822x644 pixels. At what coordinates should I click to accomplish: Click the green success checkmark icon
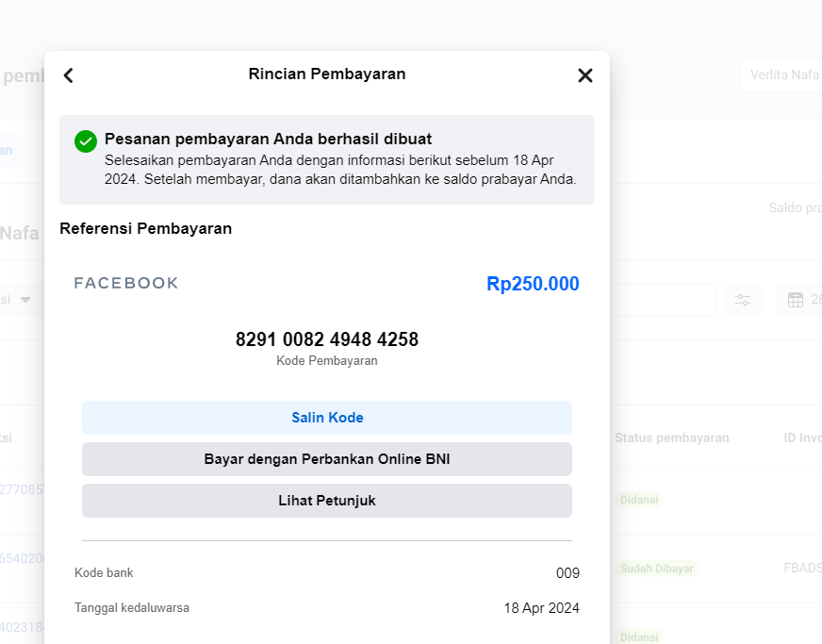coord(86,141)
